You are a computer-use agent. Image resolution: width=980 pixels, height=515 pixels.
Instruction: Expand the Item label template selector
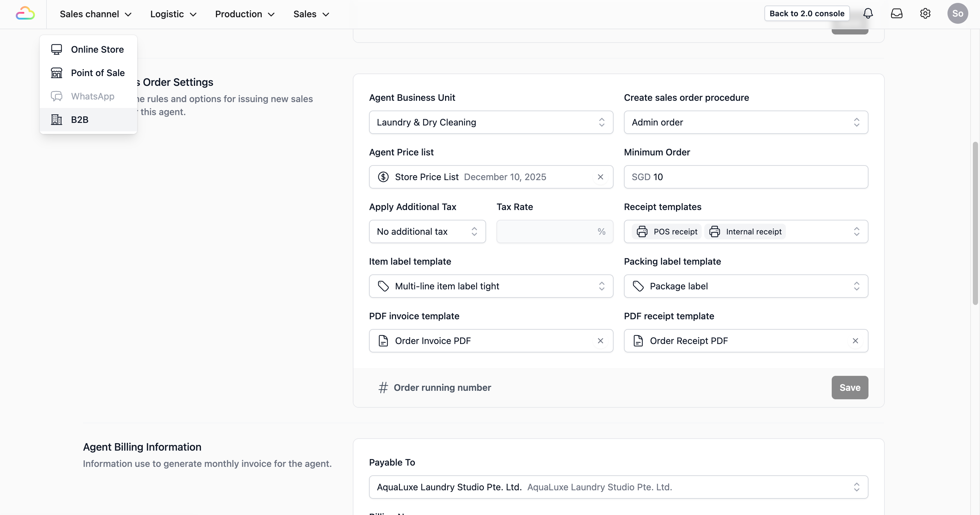[x=491, y=286]
